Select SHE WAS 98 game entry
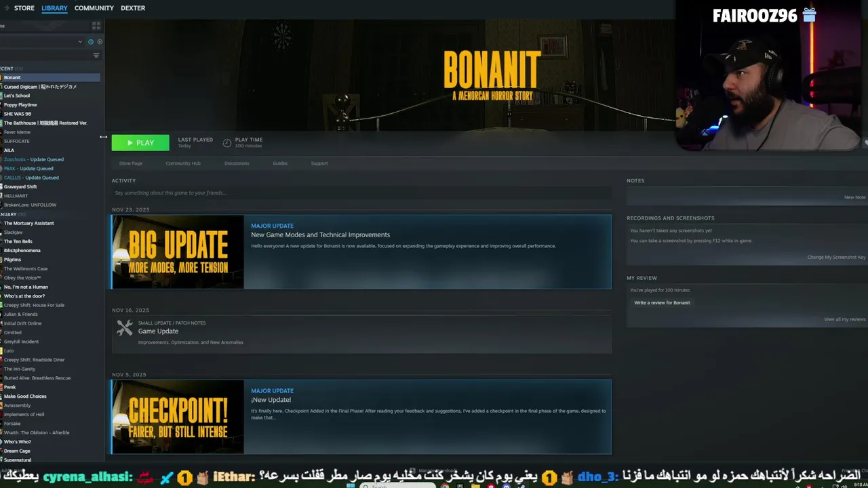The image size is (868, 488). click(18, 114)
